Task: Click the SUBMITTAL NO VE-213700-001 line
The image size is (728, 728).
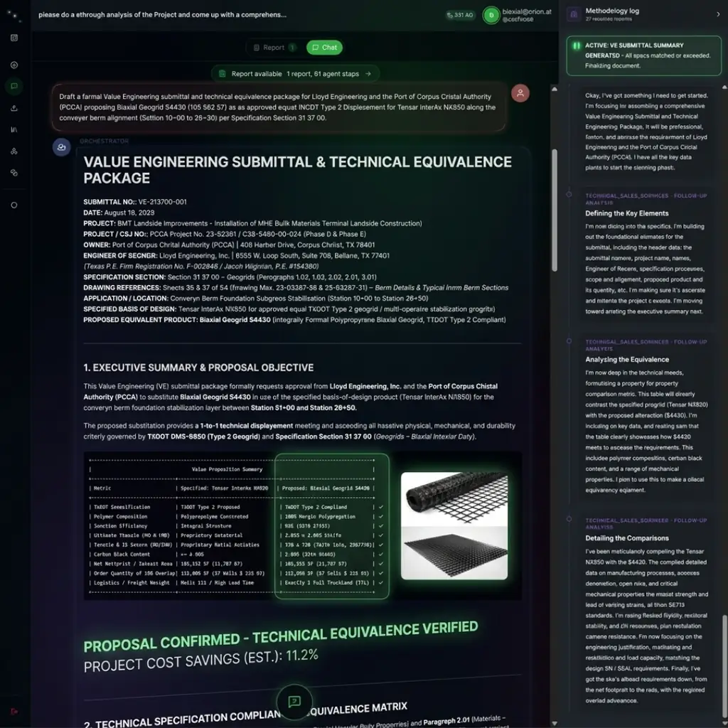Action: 135,202
